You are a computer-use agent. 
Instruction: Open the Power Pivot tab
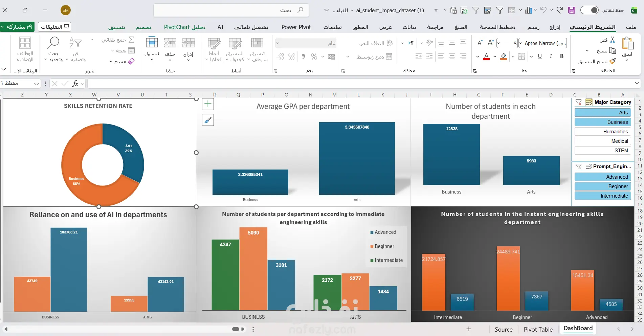296,27
